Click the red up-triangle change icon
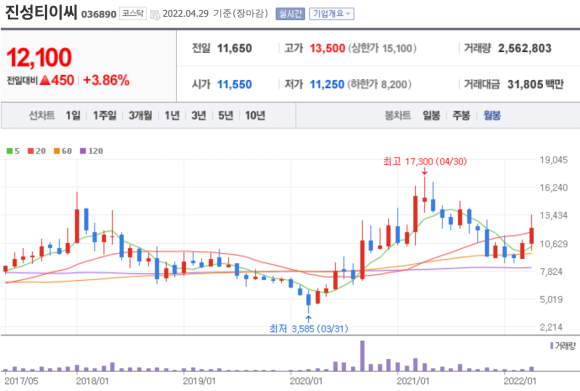Screen dimensions: 580x391 pos(45,80)
